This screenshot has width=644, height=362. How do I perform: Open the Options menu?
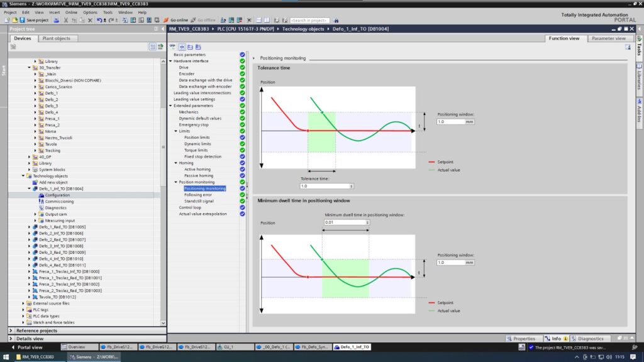pos(90,13)
